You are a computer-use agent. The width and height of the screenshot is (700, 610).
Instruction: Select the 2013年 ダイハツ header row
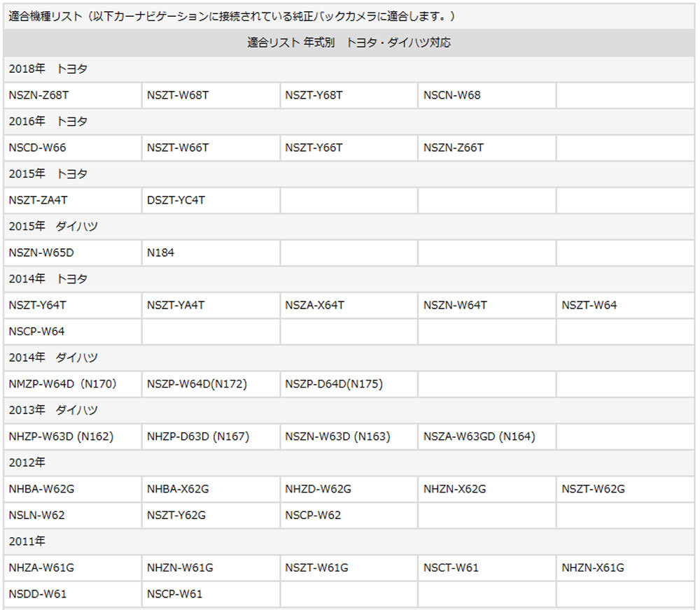pos(349,410)
